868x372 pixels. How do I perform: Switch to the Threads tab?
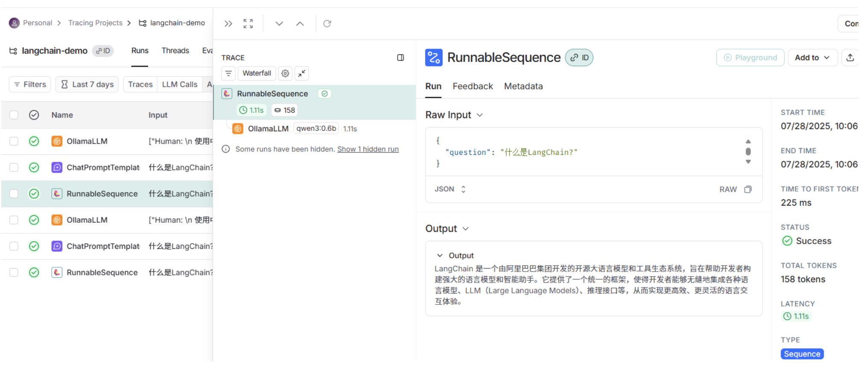click(x=175, y=51)
